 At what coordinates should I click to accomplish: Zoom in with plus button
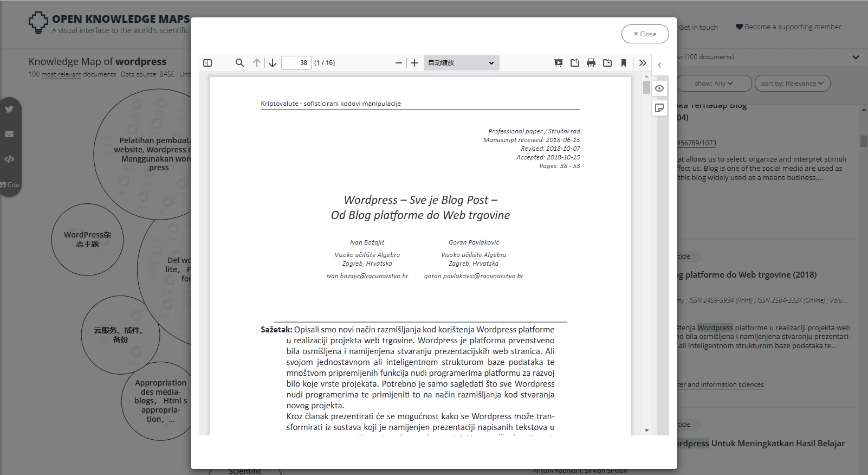(414, 63)
